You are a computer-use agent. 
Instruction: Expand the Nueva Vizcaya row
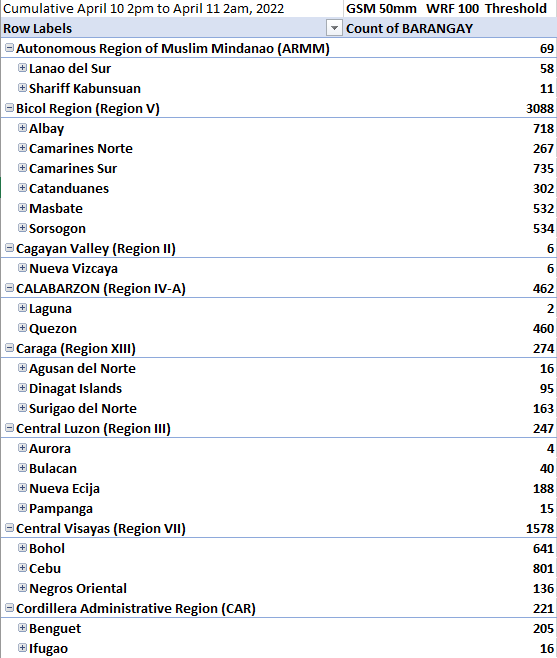(22, 268)
